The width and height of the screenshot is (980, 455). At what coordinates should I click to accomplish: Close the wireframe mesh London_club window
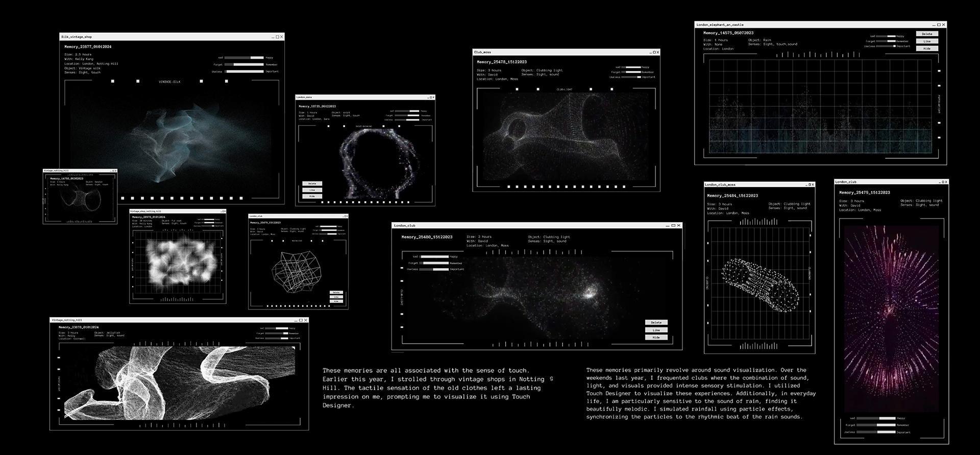click(347, 216)
